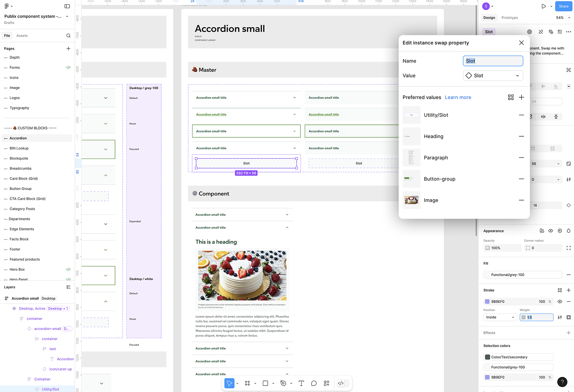Viewport: 574px width, 392px height.
Task: Switch to the File tab
Action: click(x=7, y=36)
